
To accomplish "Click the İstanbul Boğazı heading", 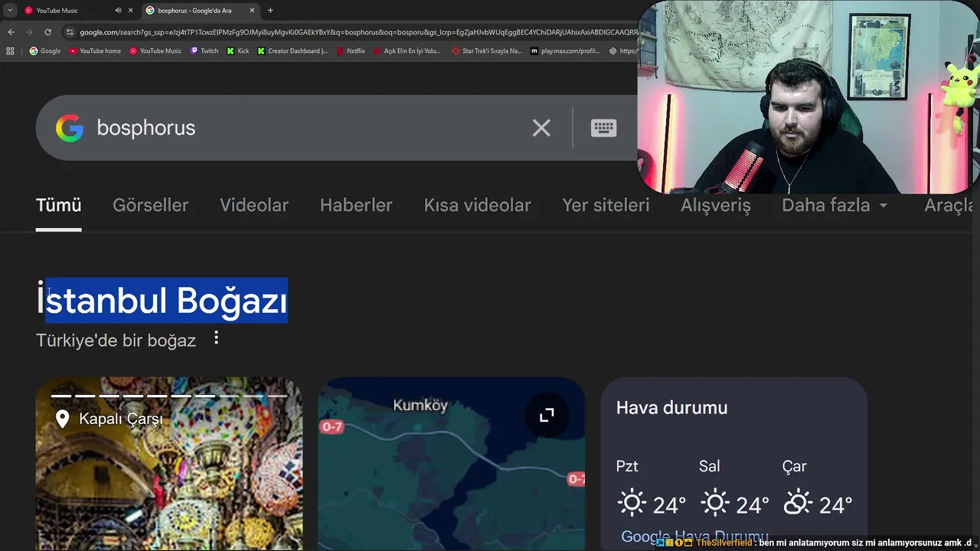I will click(x=162, y=300).
